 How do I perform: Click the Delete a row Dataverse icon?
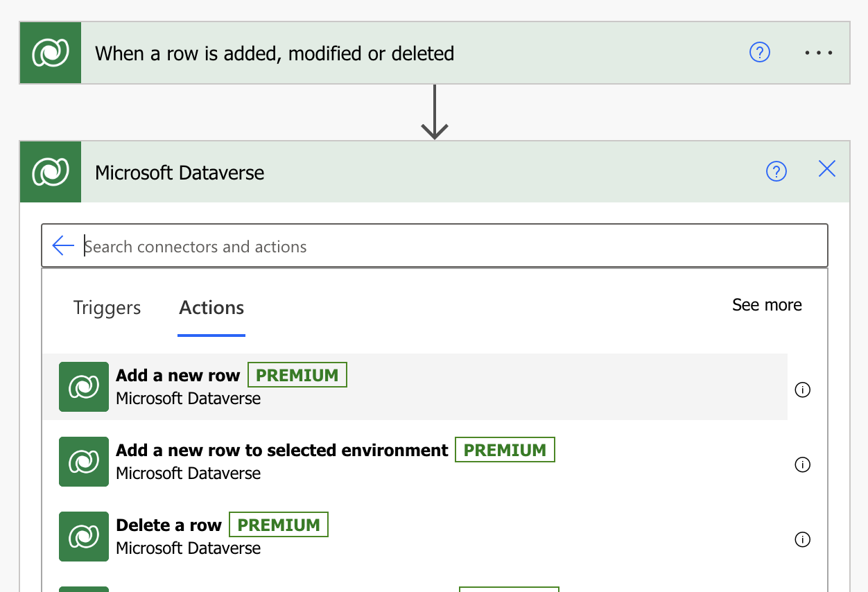click(84, 537)
